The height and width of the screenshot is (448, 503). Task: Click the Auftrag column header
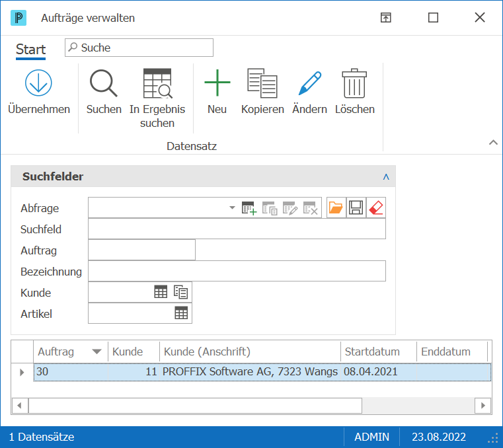pyautogui.click(x=71, y=352)
